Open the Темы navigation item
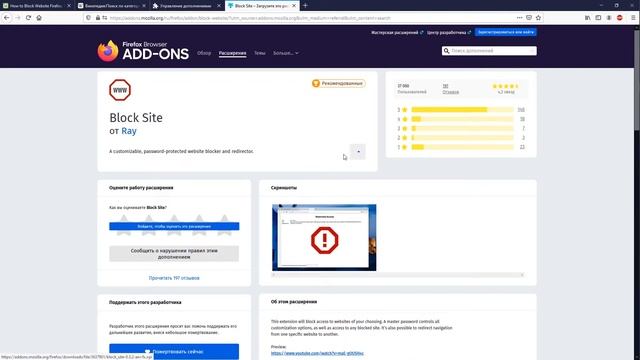Image resolution: width=640 pixels, height=360 pixels. [x=260, y=53]
